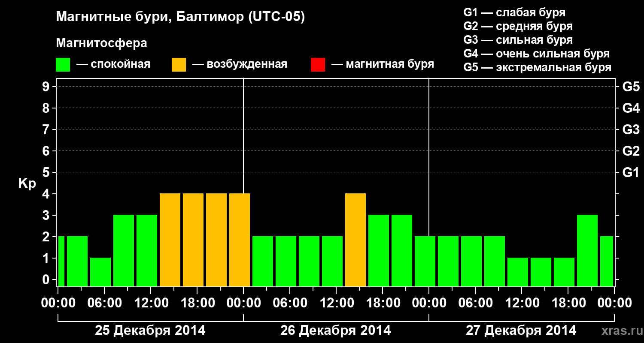Click the '27 Декабря 2014' date label

521,331
